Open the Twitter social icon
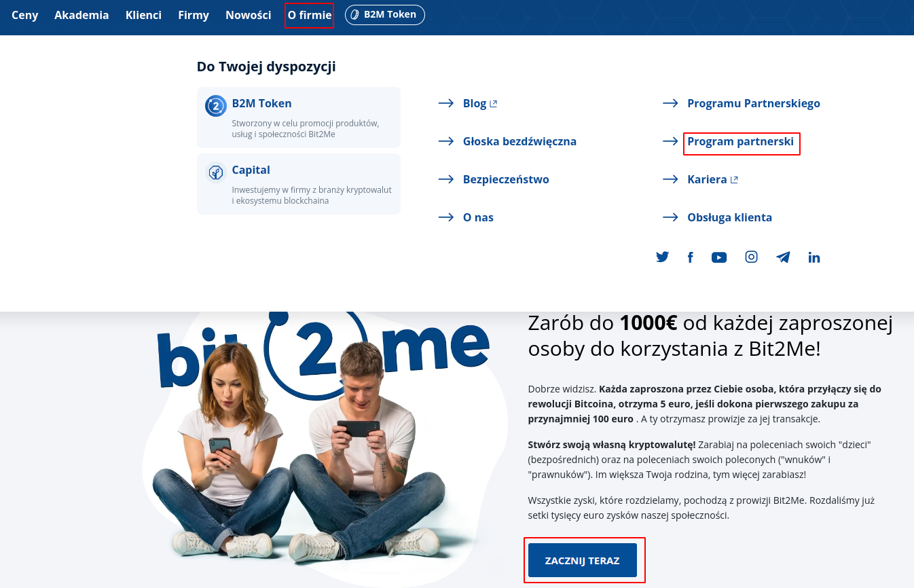The height and width of the screenshot is (588, 914). point(662,257)
